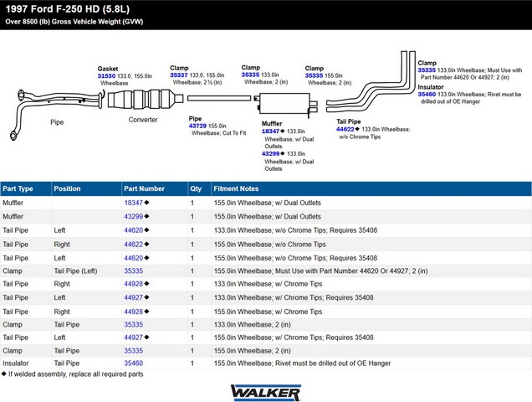This screenshot has height=402, width=532.
Task: Open table 44620 for 155.0in Wheelbase row
Action: 133,258
